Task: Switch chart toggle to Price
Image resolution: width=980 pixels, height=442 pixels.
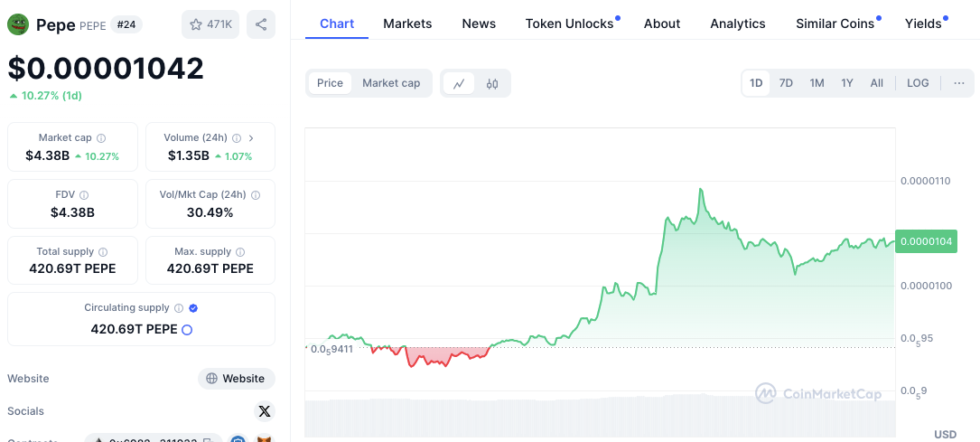Action: coord(330,83)
